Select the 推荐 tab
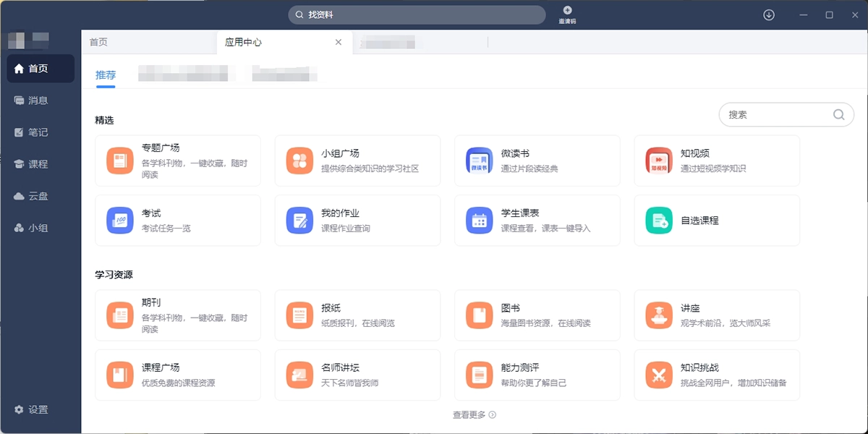The width and height of the screenshot is (868, 434). (x=106, y=75)
